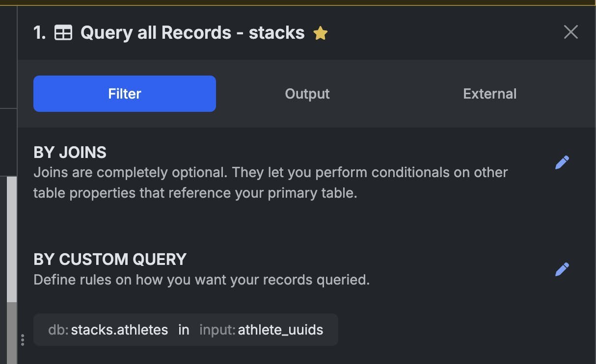Viewport: 596px width, 364px height.
Task: Click the three-dot drag handle on left edge
Action: click(x=23, y=340)
